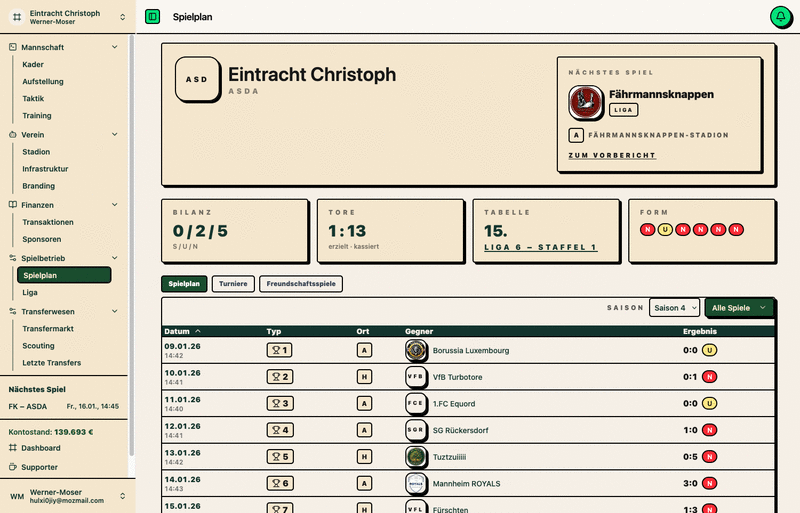The image size is (800, 513).
Task: Open the Alle Spiele filter dropdown
Action: click(x=739, y=308)
